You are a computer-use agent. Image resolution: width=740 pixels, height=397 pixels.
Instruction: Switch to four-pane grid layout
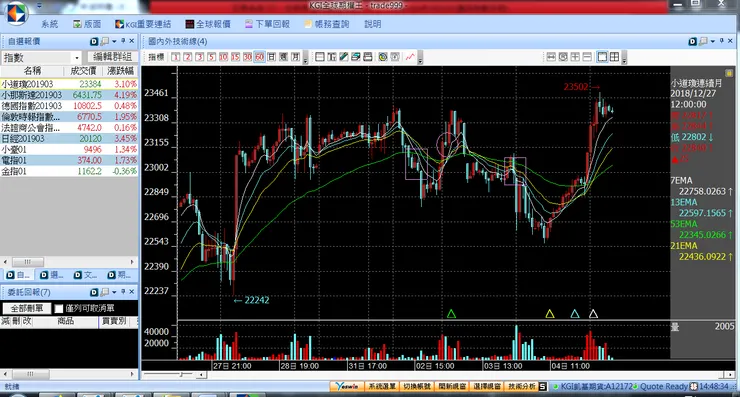614,57
